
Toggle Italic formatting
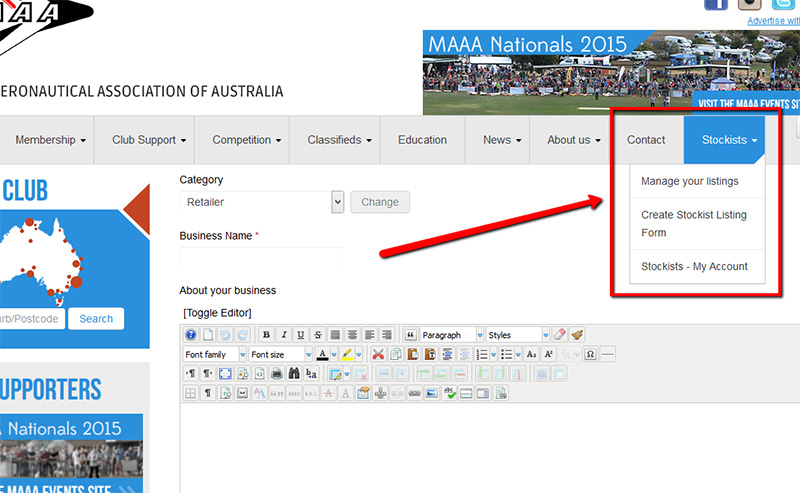click(x=283, y=335)
